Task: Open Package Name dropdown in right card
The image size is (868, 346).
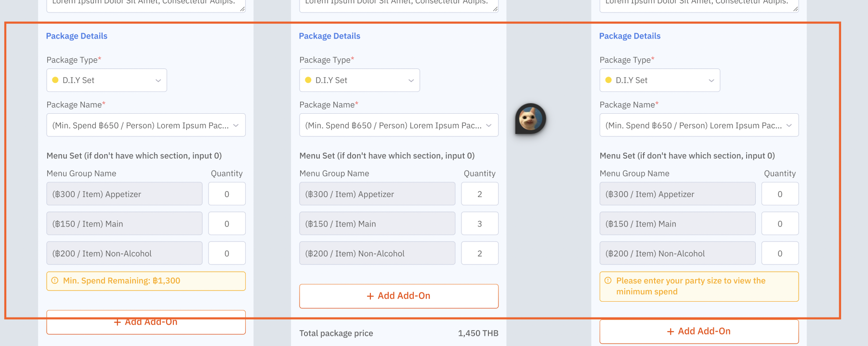Action: 698,125
